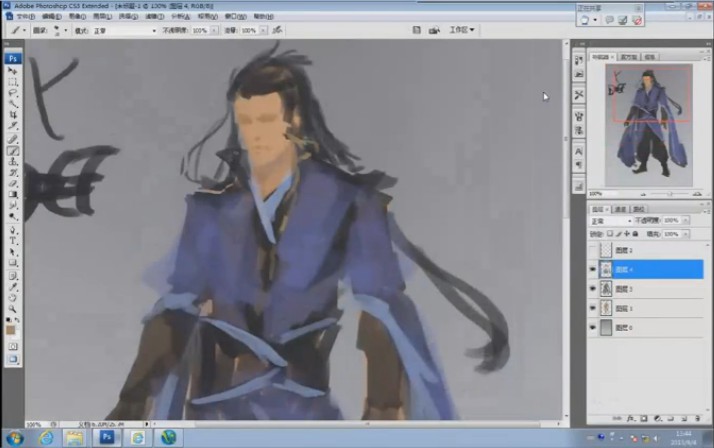
Task: Select the Gradient tool
Action: click(13, 194)
